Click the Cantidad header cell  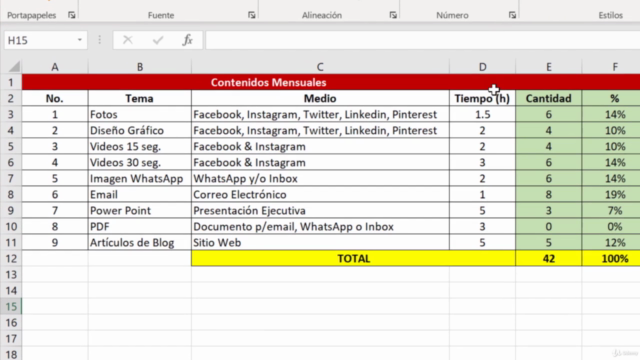[549, 98]
